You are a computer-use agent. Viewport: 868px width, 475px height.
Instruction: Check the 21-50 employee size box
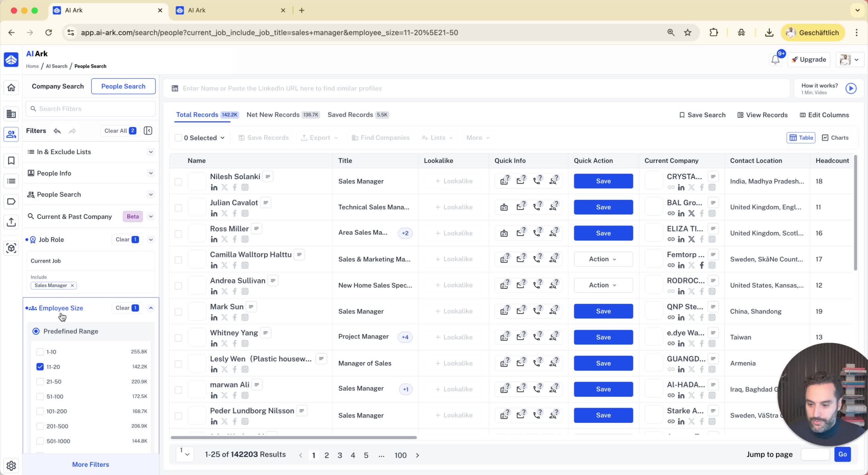click(40, 381)
